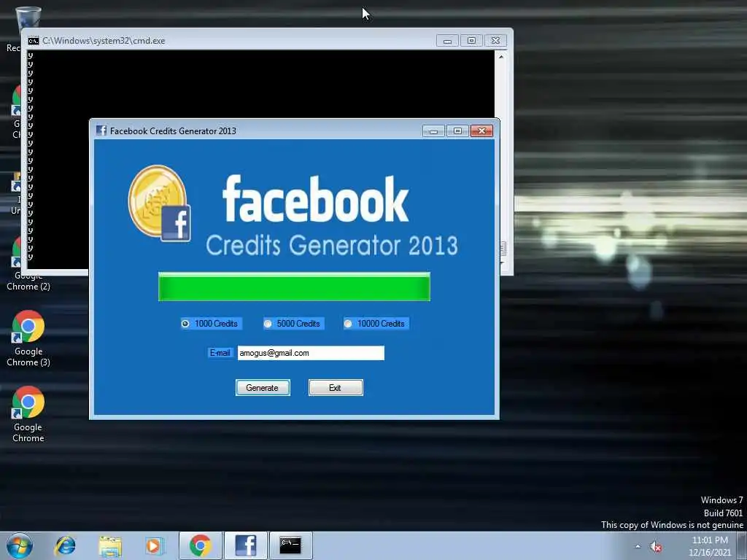The height and width of the screenshot is (560, 747).
Task: Click the Show desktop button
Action: click(x=742, y=545)
